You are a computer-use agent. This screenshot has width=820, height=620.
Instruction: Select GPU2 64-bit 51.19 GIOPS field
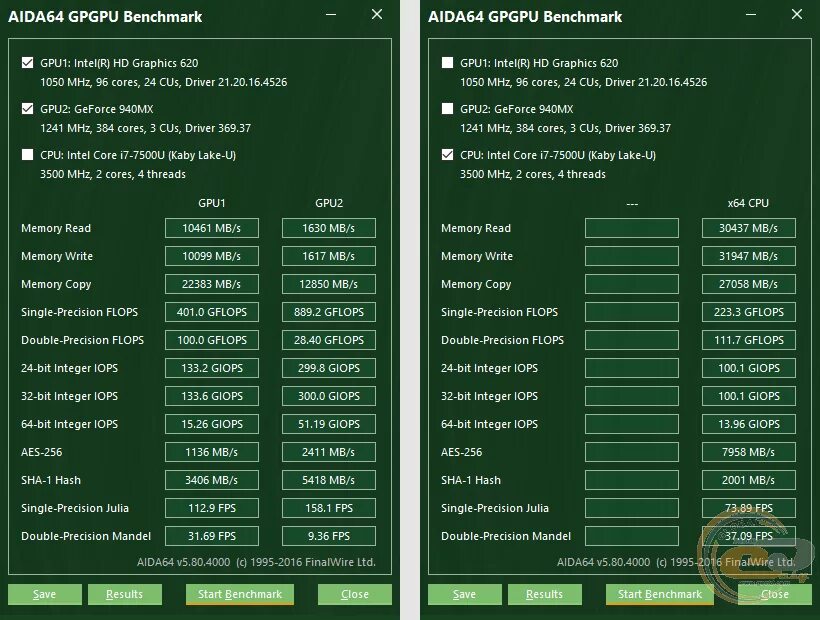pyautogui.click(x=328, y=424)
